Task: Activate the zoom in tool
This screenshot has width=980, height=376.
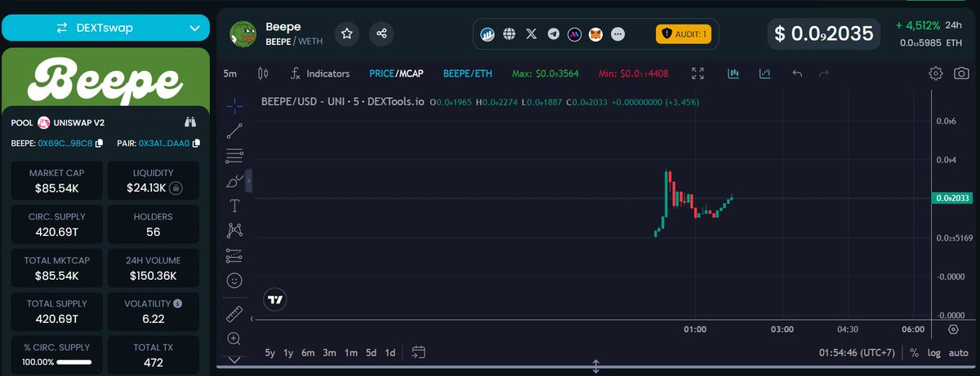Action: [234, 338]
